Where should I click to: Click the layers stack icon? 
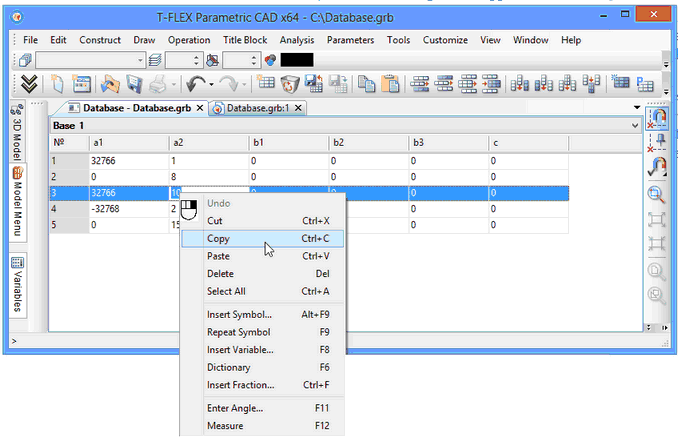(x=155, y=60)
